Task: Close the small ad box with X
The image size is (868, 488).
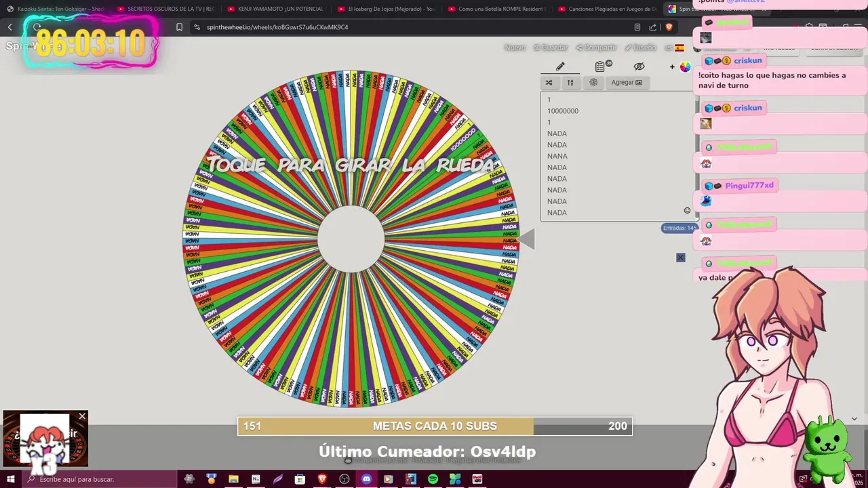Action: point(680,258)
